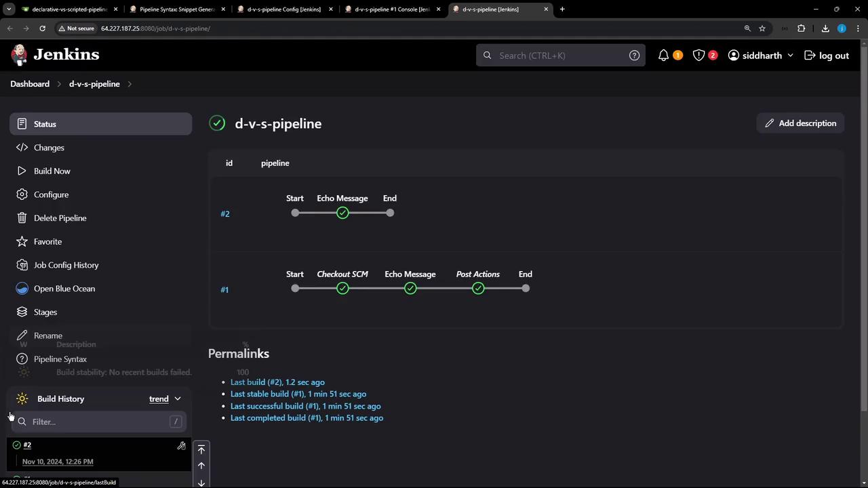Open the Last stable build (#1) link
The width and height of the screenshot is (868, 488).
pyautogui.click(x=298, y=394)
